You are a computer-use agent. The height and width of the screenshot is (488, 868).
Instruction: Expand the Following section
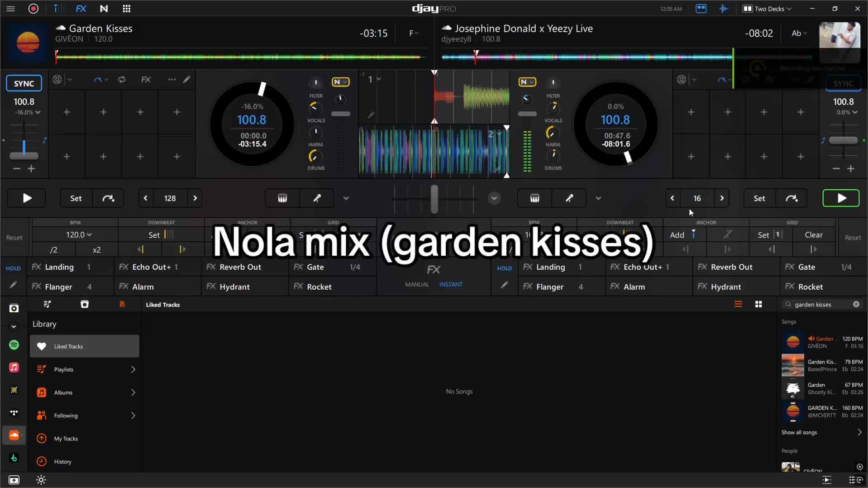133,416
